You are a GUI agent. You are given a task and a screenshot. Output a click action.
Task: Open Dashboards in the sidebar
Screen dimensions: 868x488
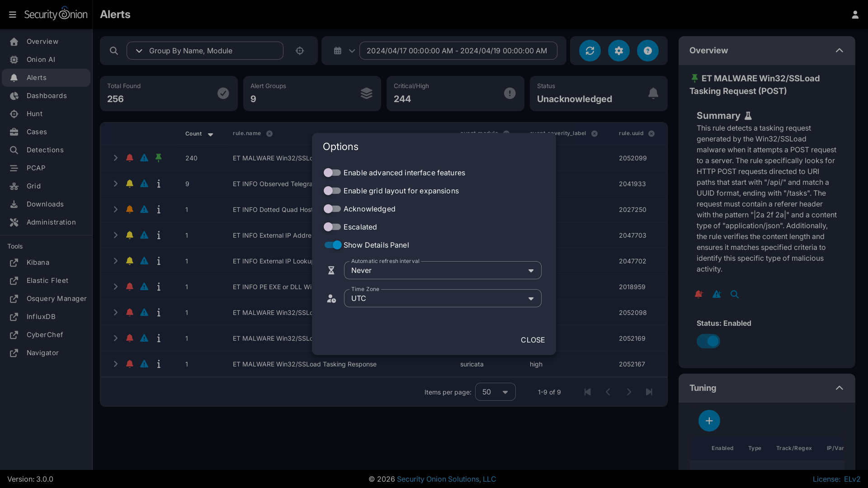pyautogui.click(x=46, y=96)
